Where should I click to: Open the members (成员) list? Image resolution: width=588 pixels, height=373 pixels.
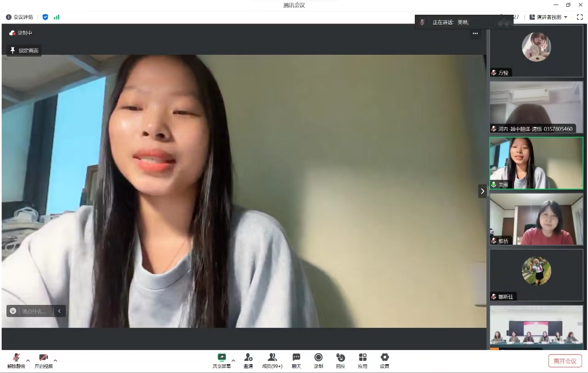[x=272, y=360]
